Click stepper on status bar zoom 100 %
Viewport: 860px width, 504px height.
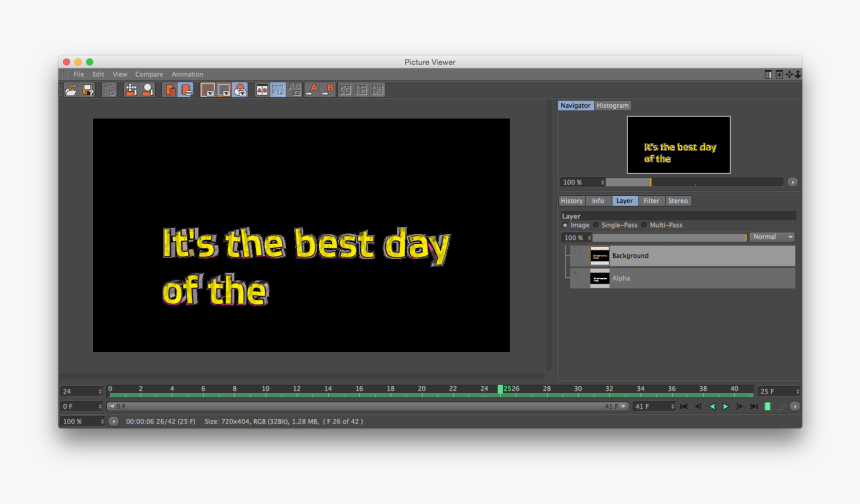(102, 421)
